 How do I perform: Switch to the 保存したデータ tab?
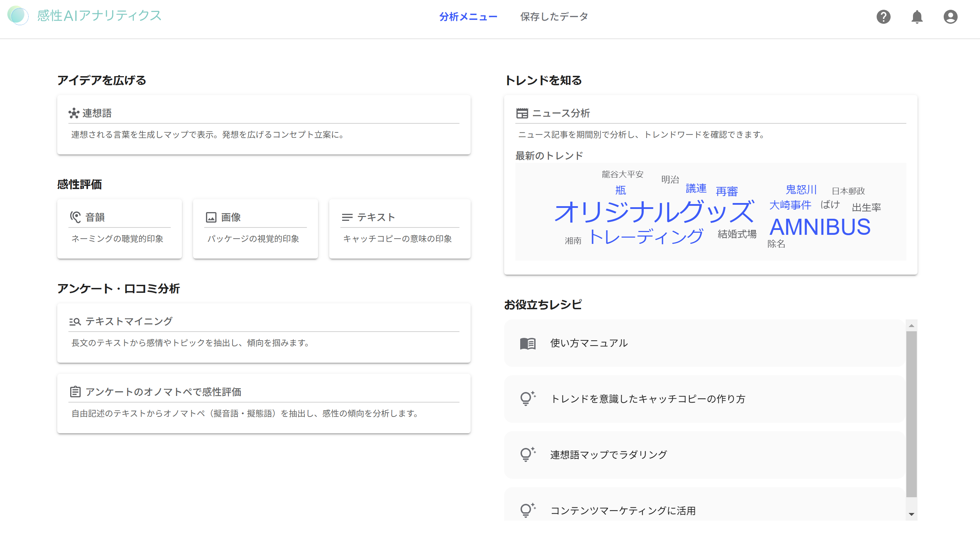[x=554, y=17]
